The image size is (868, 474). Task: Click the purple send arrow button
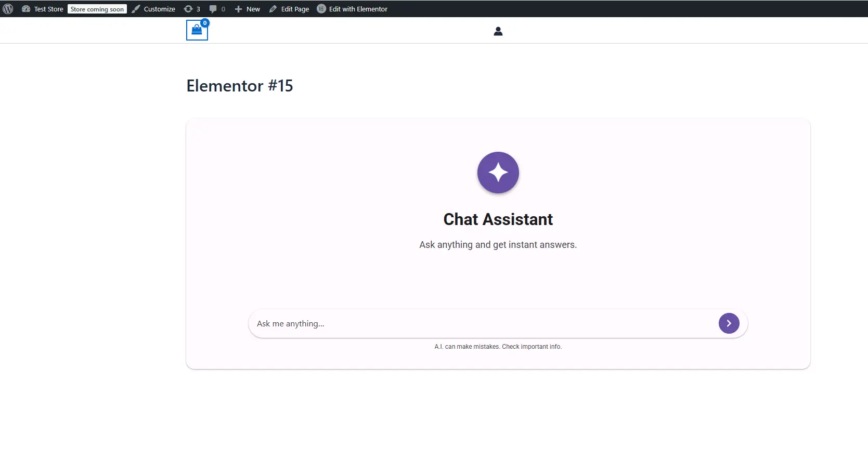click(x=729, y=323)
